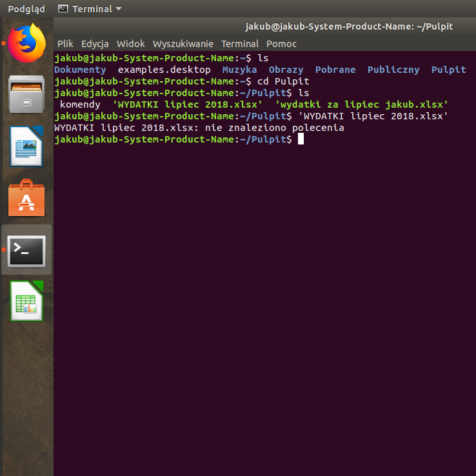Open the Terminal app menu dropdown

[x=90, y=9]
